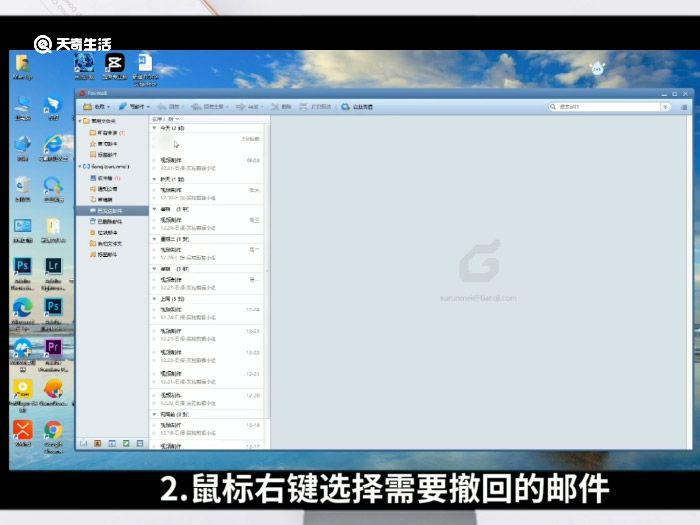Select the sent email dated 12-20
This screenshot has height=525, width=700.
206,399
